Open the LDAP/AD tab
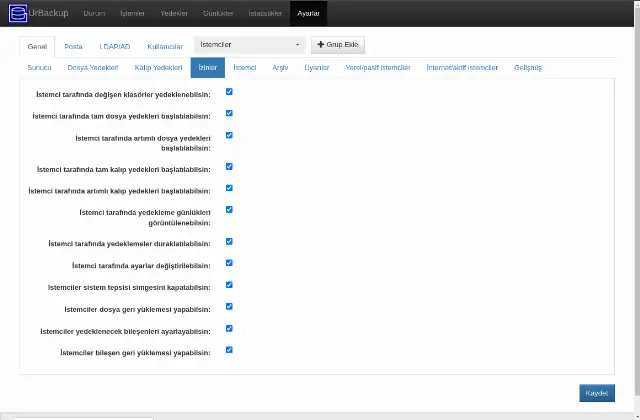This screenshot has height=420, width=640. point(115,47)
